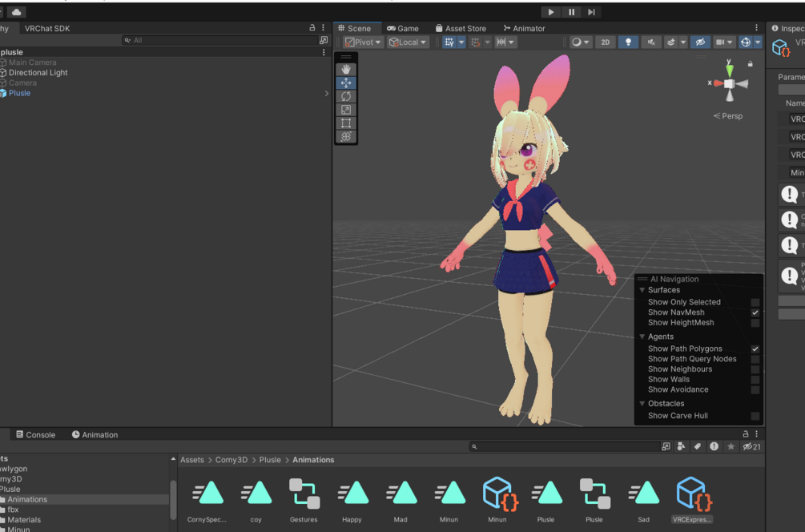Toggle scene audio mute icon
This screenshot has height=532, width=805.
click(651, 42)
